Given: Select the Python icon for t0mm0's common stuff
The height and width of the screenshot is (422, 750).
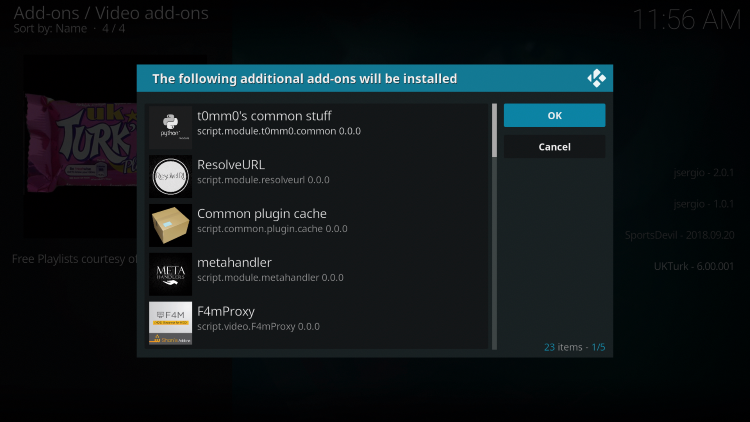Looking at the screenshot, I should (x=170, y=127).
